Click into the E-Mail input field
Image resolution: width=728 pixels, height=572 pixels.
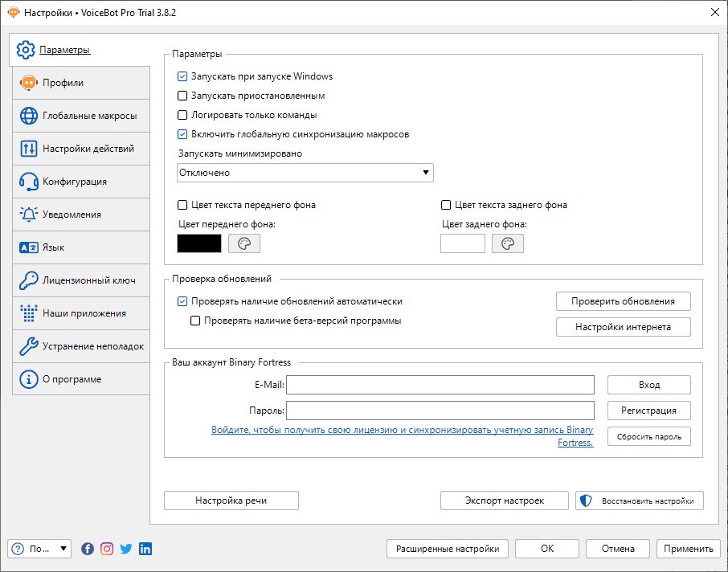pyautogui.click(x=440, y=385)
